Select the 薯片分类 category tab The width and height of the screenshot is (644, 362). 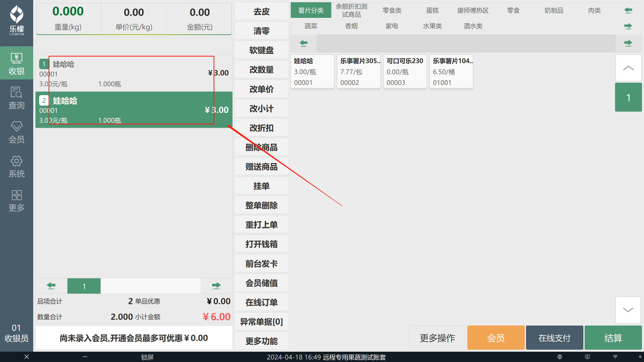(x=311, y=10)
